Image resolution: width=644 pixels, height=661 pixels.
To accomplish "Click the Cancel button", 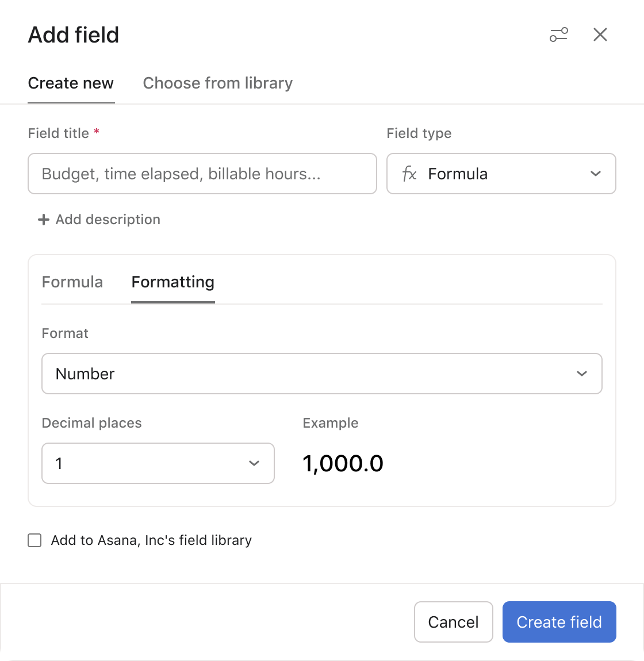I will pyautogui.click(x=453, y=622).
